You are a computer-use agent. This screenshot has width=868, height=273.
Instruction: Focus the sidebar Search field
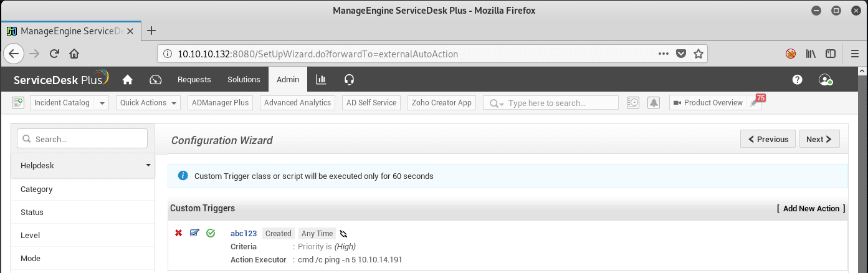(82, 138)
